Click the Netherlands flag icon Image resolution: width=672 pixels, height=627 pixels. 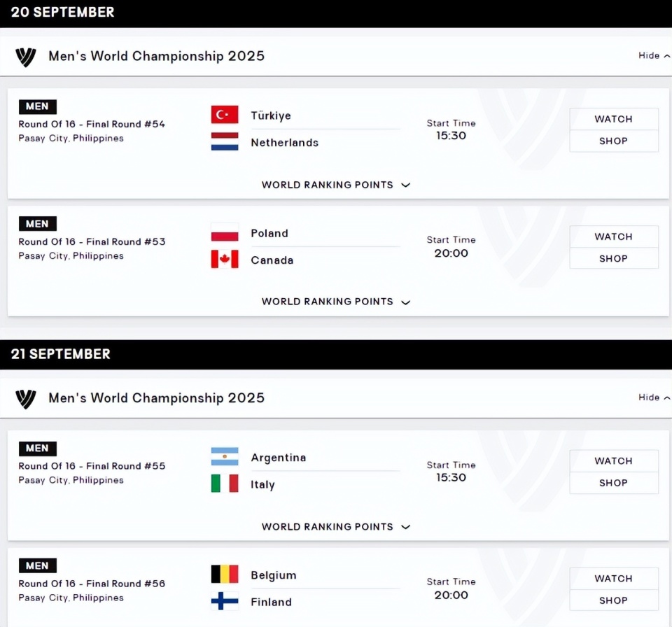[x=225, y=142]
